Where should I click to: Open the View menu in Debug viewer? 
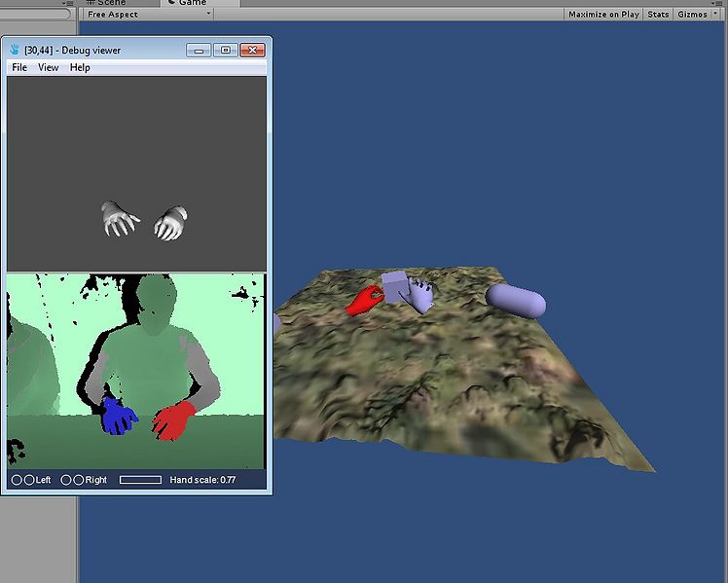pos(48,67)
